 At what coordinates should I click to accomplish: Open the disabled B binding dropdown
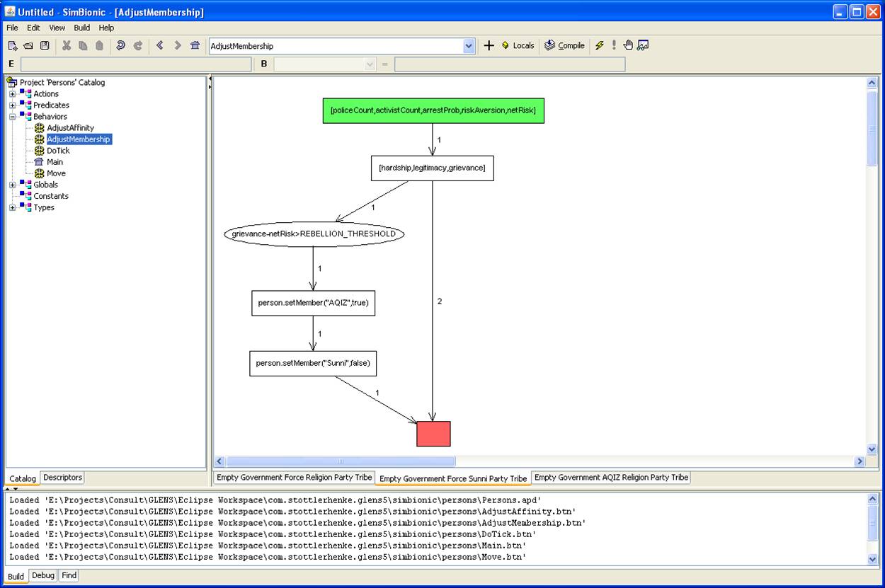click(370, 64)
